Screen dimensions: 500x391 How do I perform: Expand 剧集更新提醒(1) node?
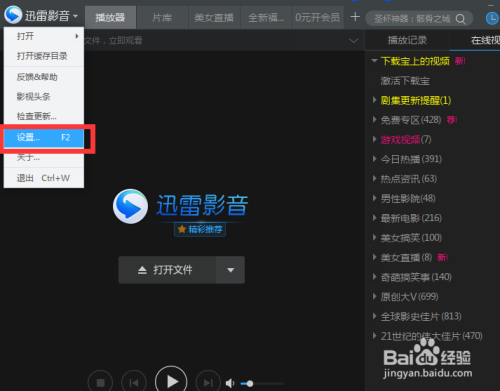coord(374,100)
